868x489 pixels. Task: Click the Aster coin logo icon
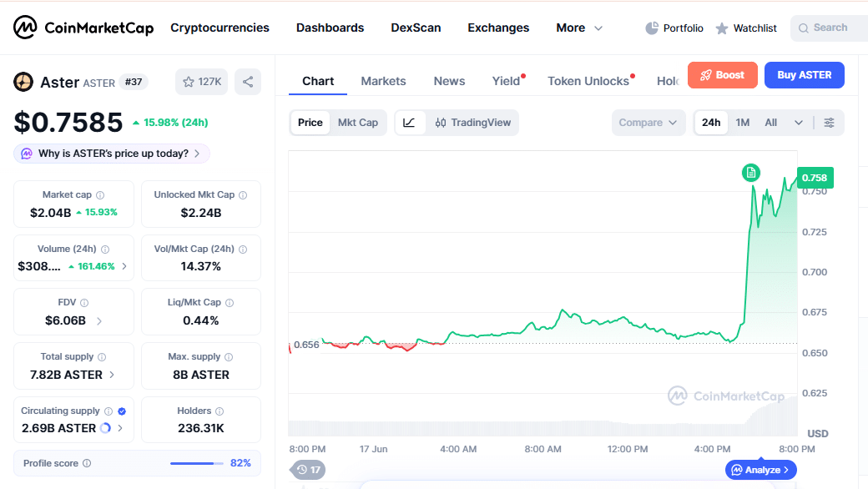coord(23,82)
